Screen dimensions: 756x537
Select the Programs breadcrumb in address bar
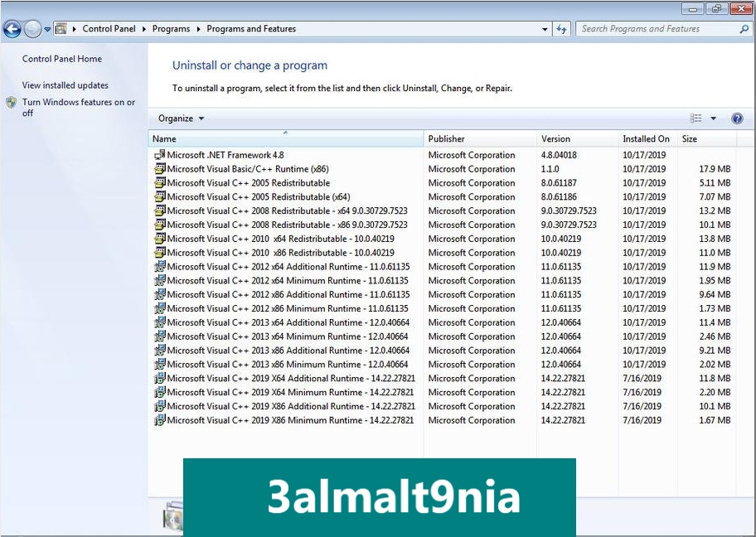click(x=171, y=29)
